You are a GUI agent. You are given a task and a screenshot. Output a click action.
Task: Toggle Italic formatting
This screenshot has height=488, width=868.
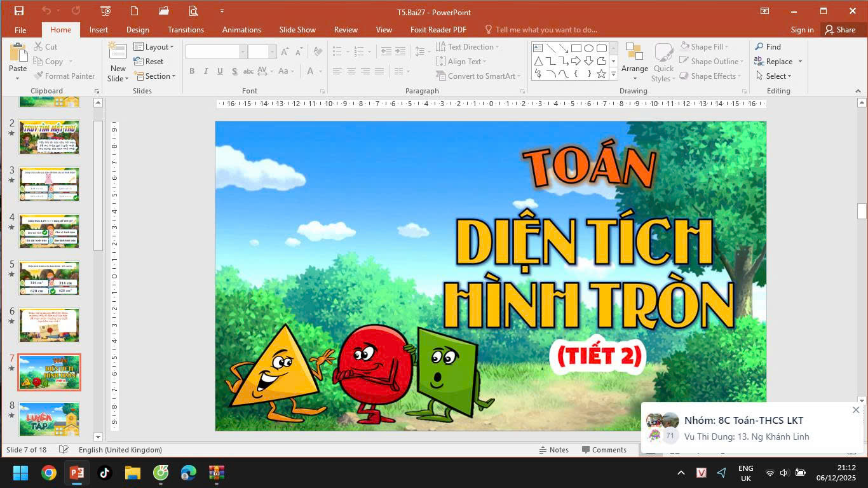pyautogui.click(x=206, y=71)
